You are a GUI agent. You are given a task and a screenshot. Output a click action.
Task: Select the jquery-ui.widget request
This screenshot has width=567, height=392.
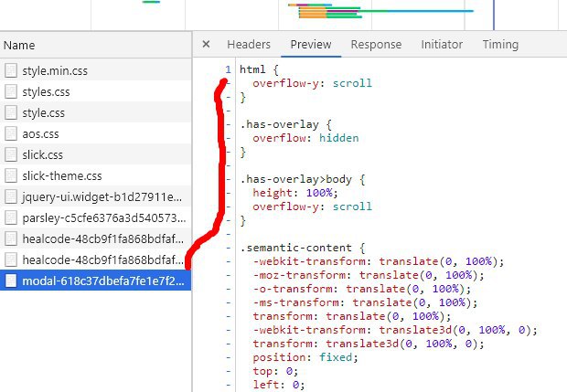point(95,196)
